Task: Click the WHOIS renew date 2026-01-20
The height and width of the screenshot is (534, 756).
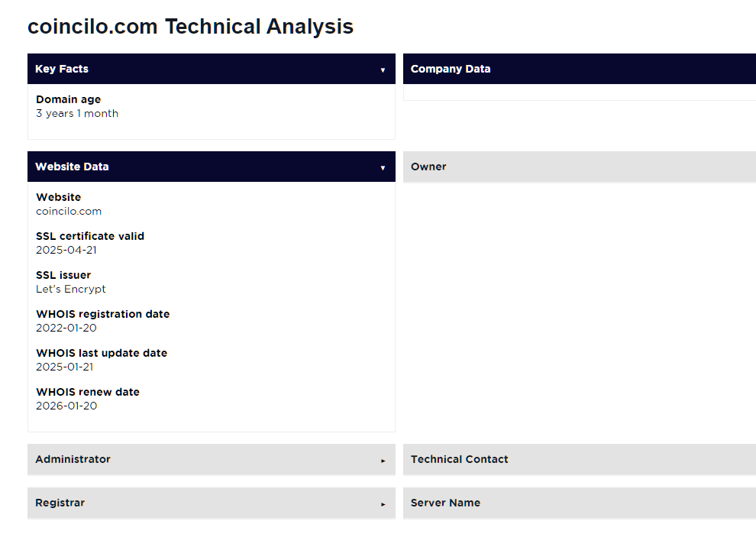Action: pyautogui.click(x=66, y=406)
